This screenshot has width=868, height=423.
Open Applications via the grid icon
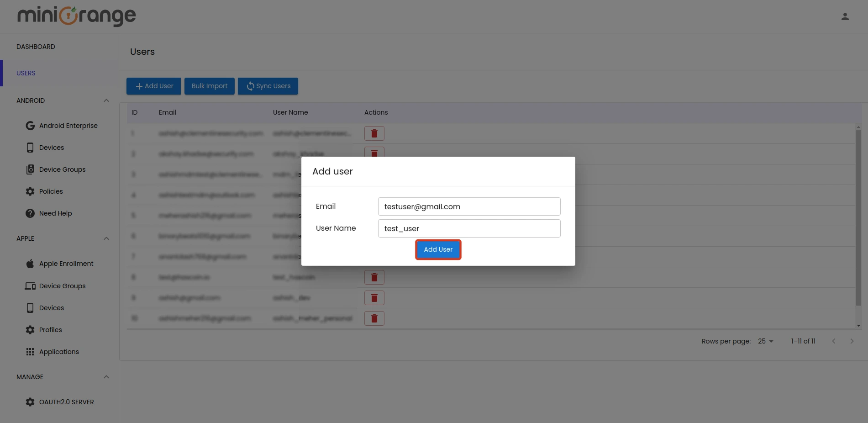click(30, 351)
